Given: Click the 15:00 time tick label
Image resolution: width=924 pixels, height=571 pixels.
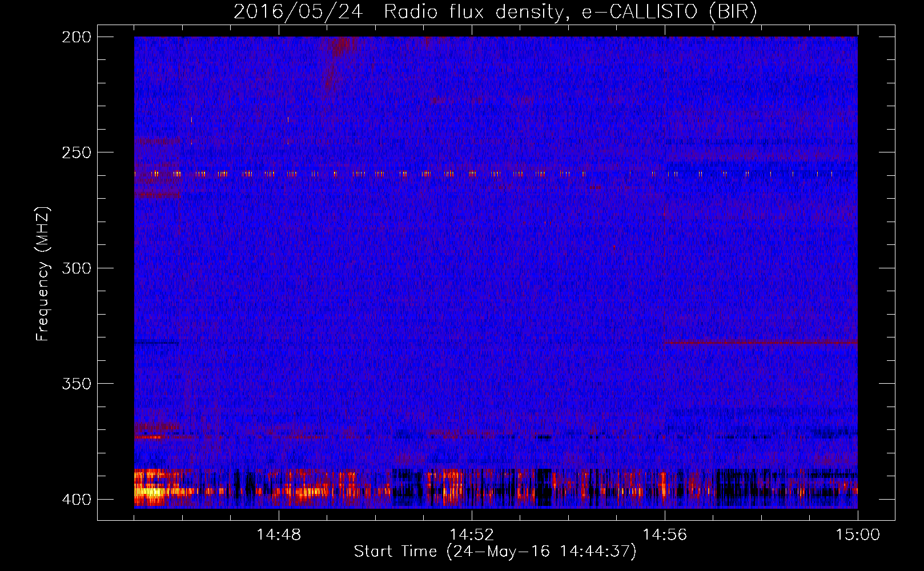Looking at the screenshot, I should (x=858, y=534).
